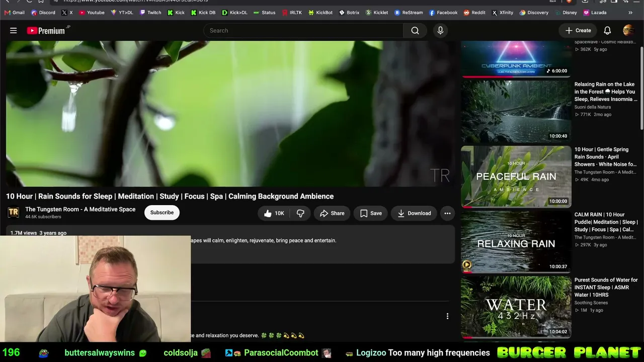This screenshot has height=362, width=644.
Task: Open the Discord bookmark
Action: [x=43, y=13]
